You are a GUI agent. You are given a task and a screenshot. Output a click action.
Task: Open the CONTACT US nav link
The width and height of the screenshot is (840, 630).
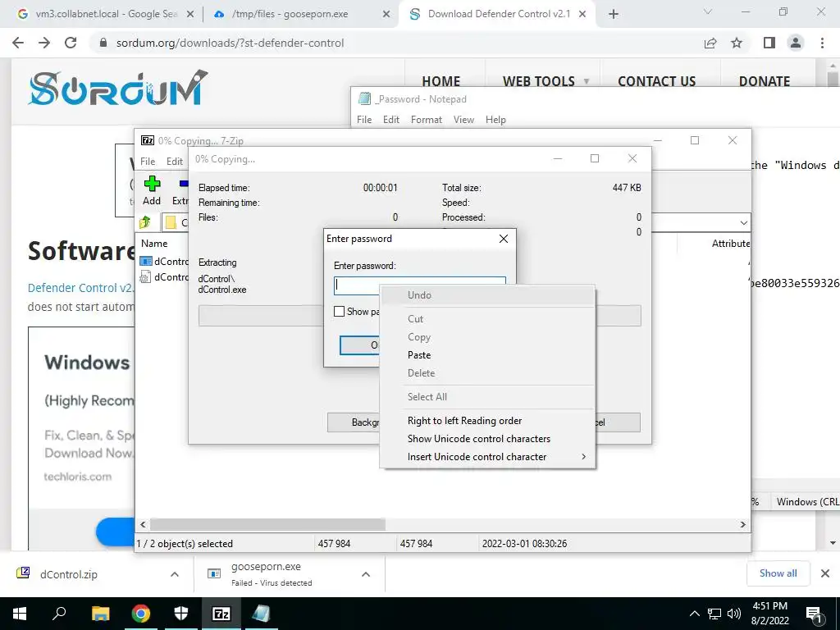point(656,81)
